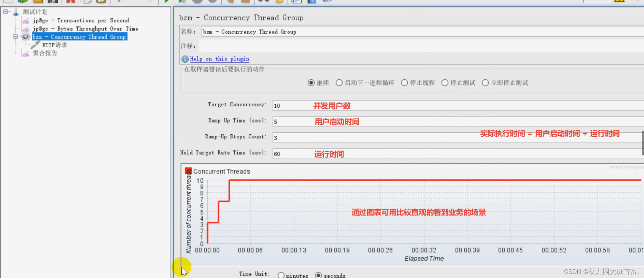Screen dimensions: 644x278
Task: Choose the 停止测试 radio option
Action: click(445, 83)
